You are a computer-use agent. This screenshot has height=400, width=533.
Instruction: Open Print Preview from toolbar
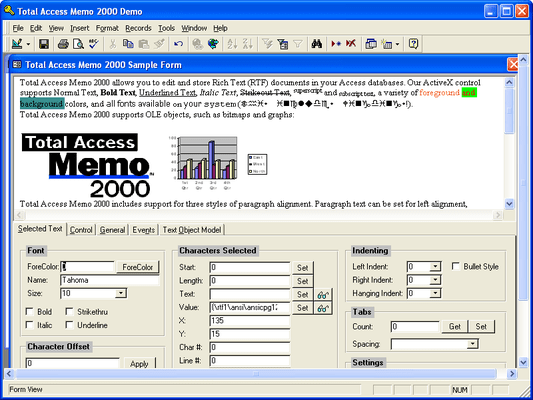click(x=79, y=44)
